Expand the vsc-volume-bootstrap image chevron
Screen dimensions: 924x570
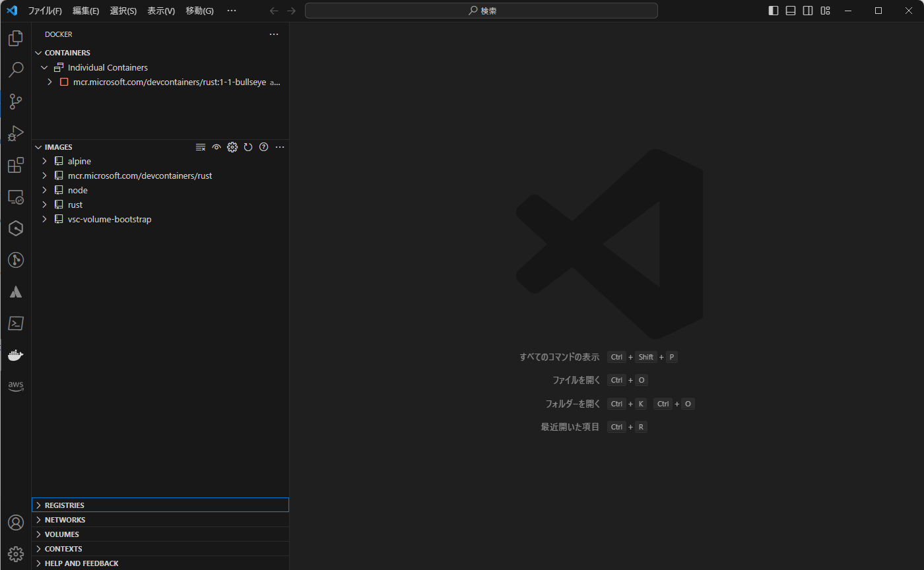click(44, 219)
